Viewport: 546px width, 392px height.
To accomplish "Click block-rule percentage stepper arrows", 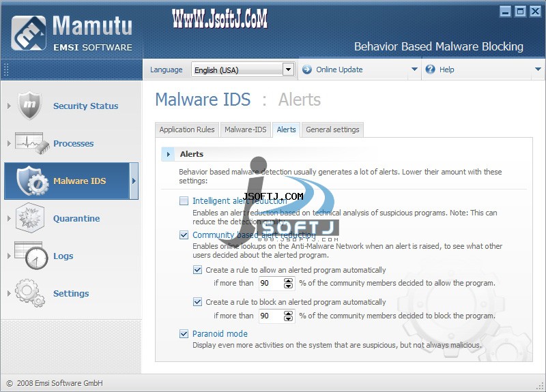I will [288, 316].
